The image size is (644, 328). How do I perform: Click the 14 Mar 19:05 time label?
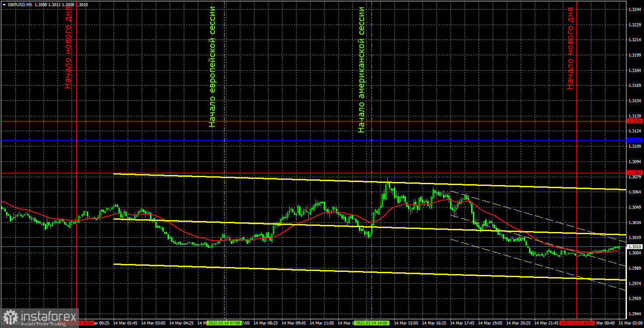click(x=490, y=323)
